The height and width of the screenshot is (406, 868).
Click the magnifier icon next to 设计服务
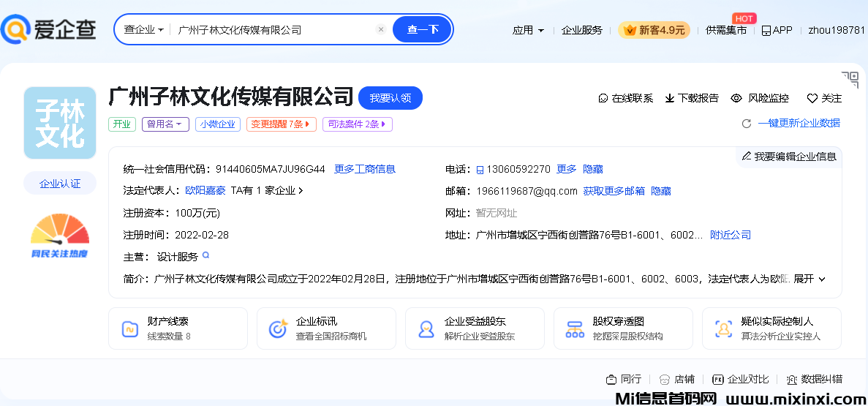(206, 256)
